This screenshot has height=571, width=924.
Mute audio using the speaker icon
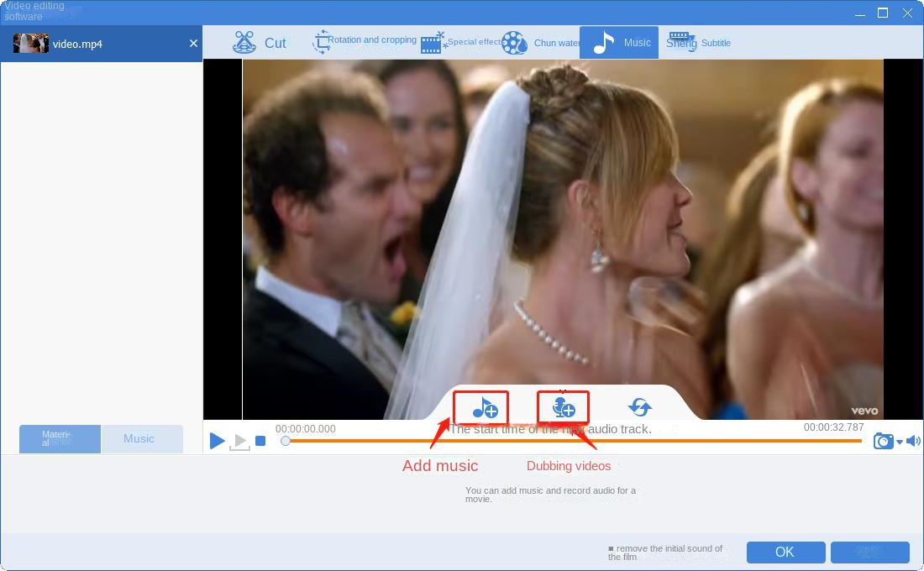pyautogui.click(x=913, y=441)
